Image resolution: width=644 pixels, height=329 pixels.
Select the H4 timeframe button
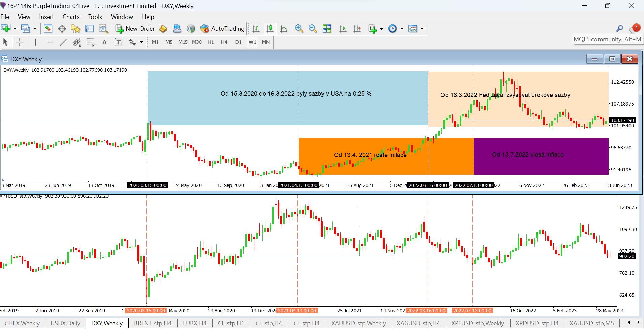click(224, 42)
